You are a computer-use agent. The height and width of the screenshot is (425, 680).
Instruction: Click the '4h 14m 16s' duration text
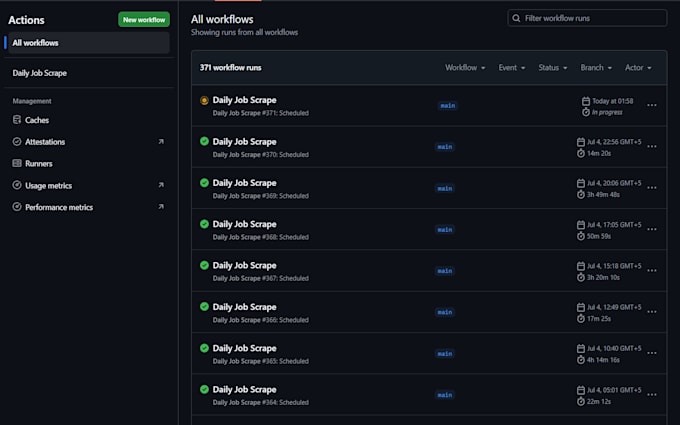pyautogui.click(x=603, y=360)
